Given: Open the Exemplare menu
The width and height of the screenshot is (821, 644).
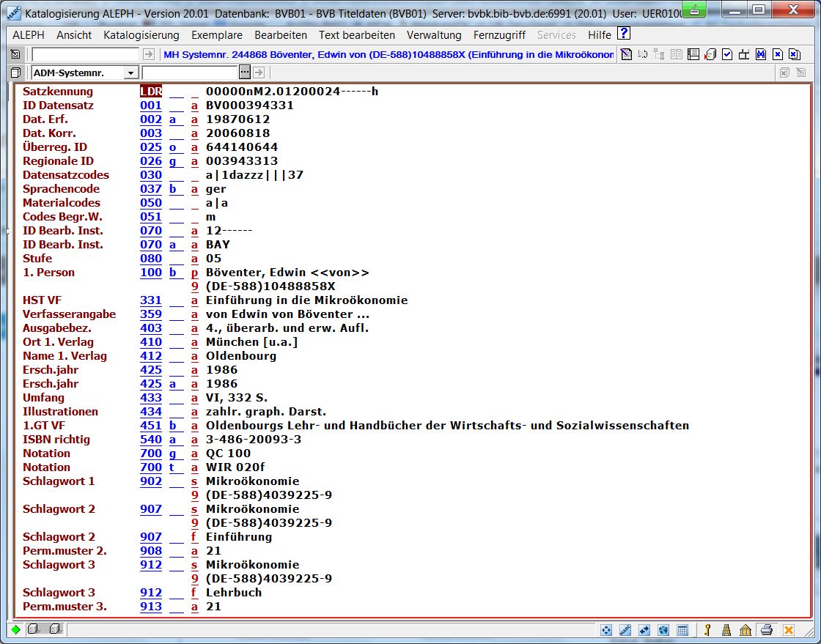Looking at the screenshot, I should [x=217, y=35].
